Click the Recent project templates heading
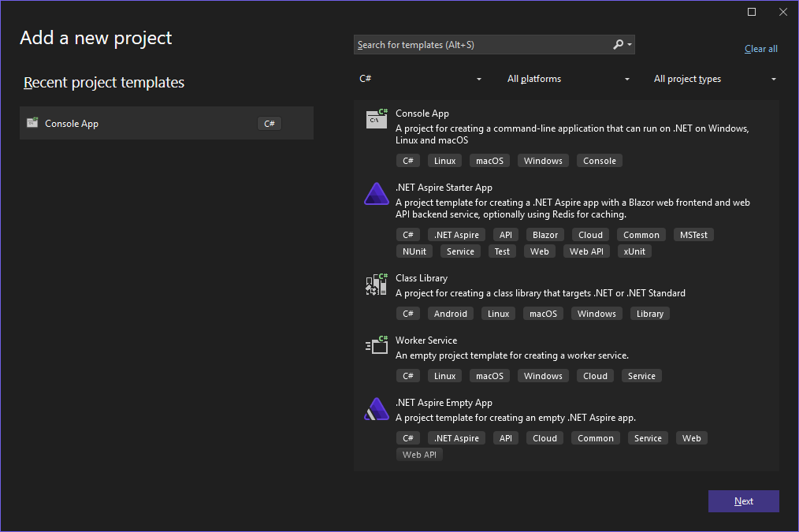Image resolution: width=799 pixels, height=532 pixels. 104,82
